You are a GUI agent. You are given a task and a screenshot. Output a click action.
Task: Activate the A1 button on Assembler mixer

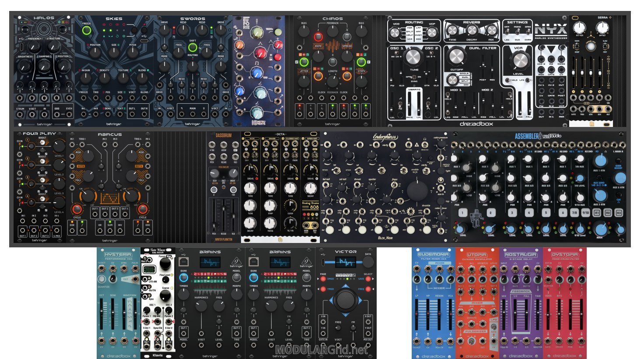597,213
